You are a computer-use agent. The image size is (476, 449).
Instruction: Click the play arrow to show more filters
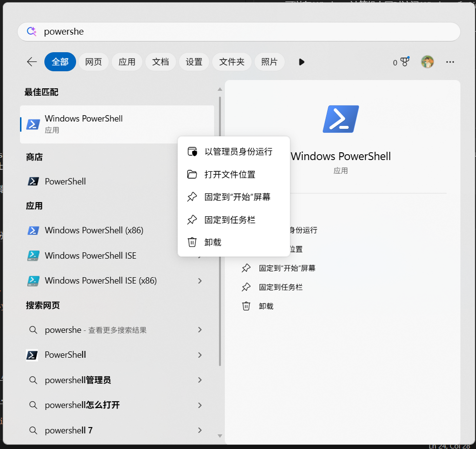click(301, 62)
